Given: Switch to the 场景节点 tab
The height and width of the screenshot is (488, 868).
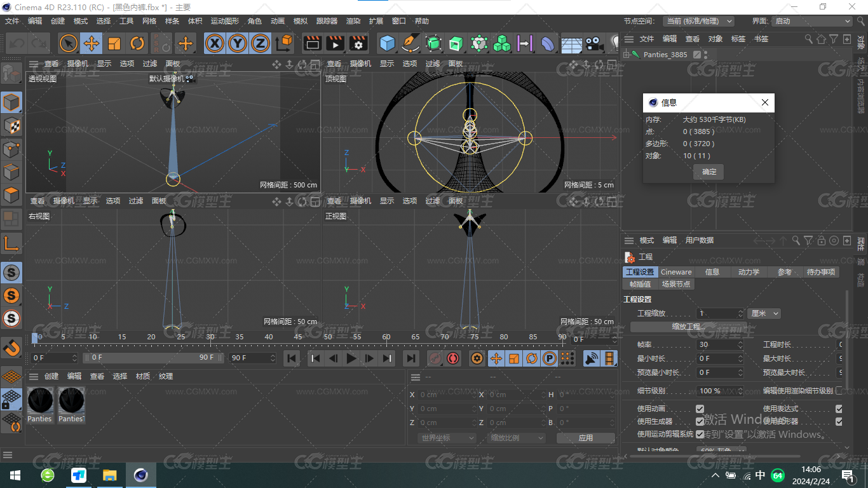Looking at the screenshot, I should click(x=675, y=284).
